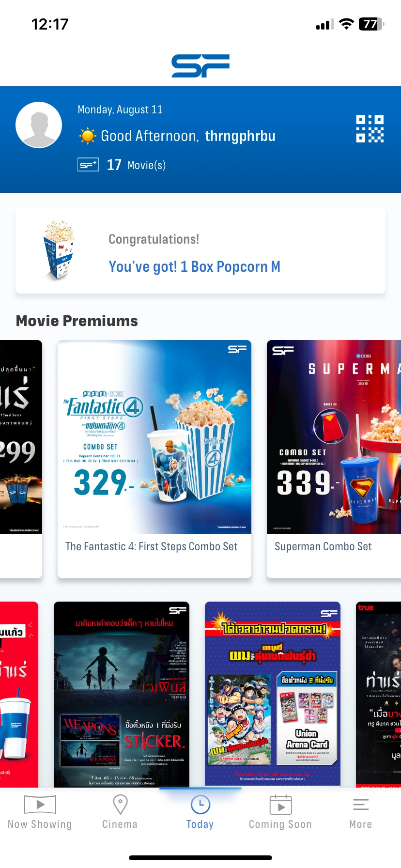401x868 pixels.
Task: Tap the popcorn box reward image
Action: tap(59, 250)
